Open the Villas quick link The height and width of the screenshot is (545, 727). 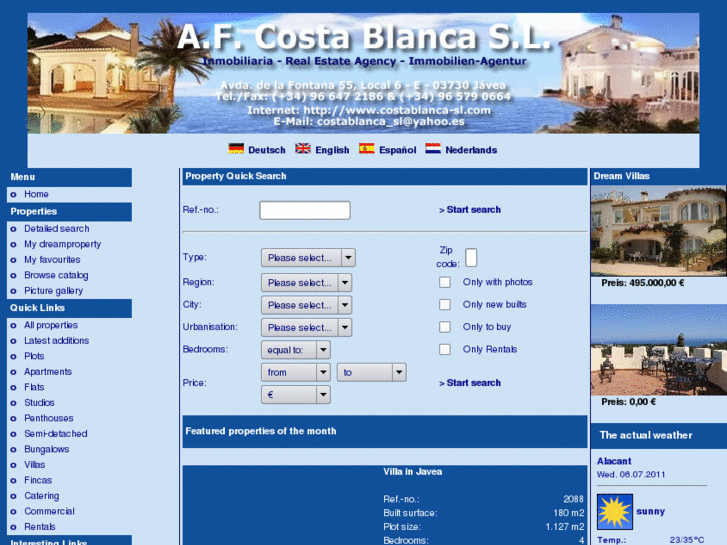pos(35,465)
